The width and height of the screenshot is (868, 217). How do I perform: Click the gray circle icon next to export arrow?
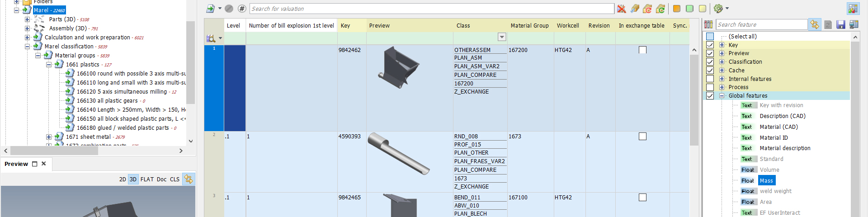pyautogui.click(x=229, y=9)
